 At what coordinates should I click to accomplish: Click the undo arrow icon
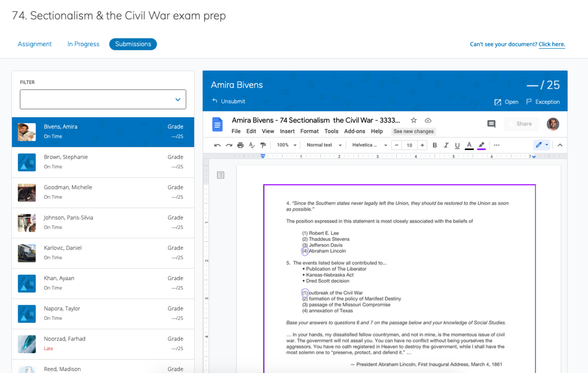pos(217,145)
